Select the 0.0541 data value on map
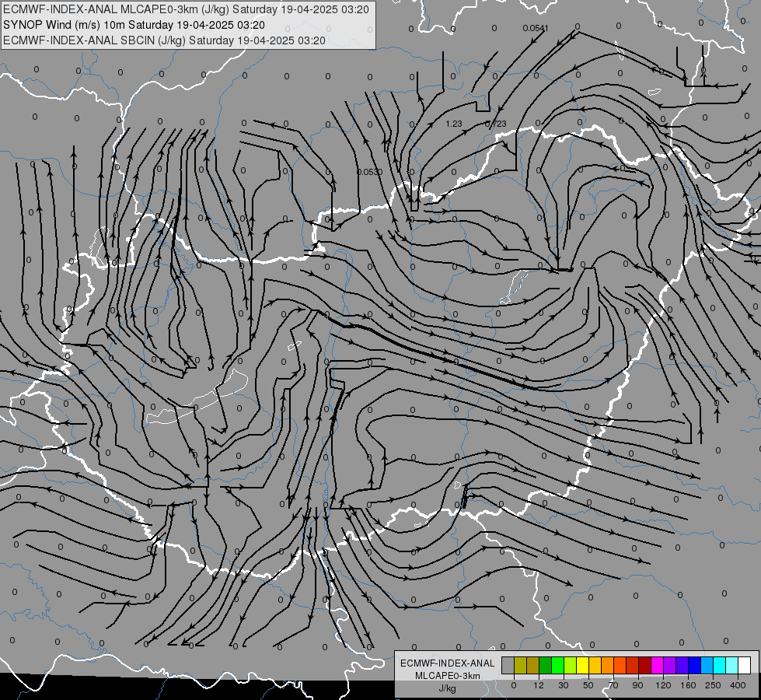761x700 pixels. (x=536, y=28)
